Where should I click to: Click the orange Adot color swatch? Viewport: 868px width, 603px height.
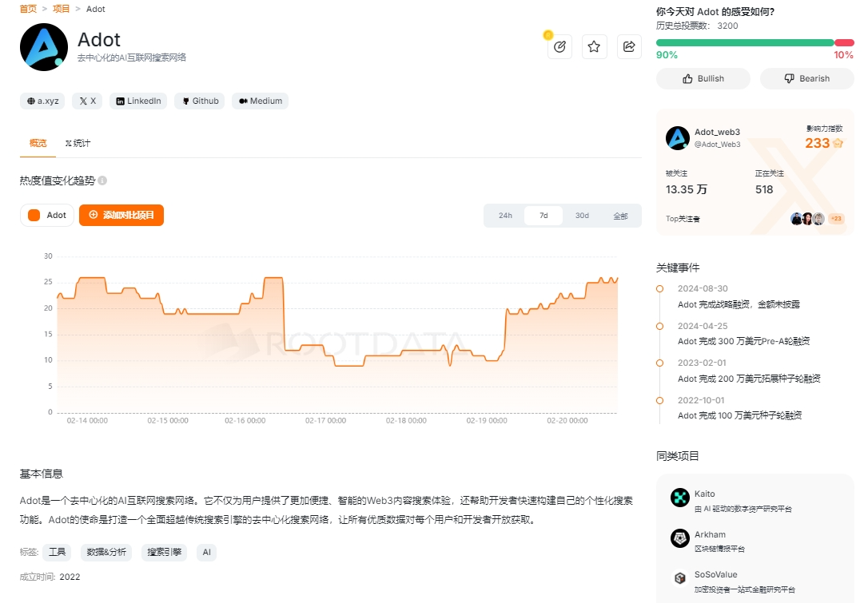(x=34, y=215)
